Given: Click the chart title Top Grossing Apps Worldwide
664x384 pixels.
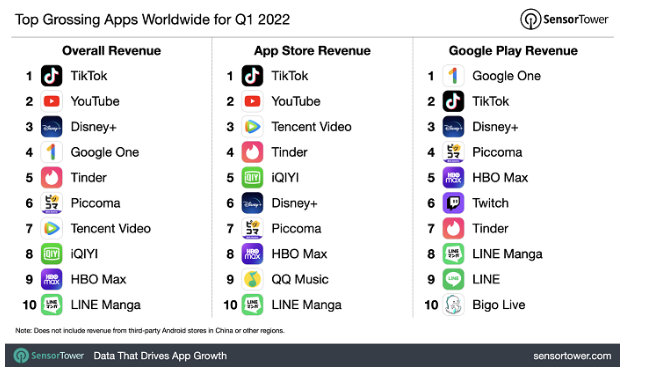Looking at the screenshot, I should click(x=152, y=19).
